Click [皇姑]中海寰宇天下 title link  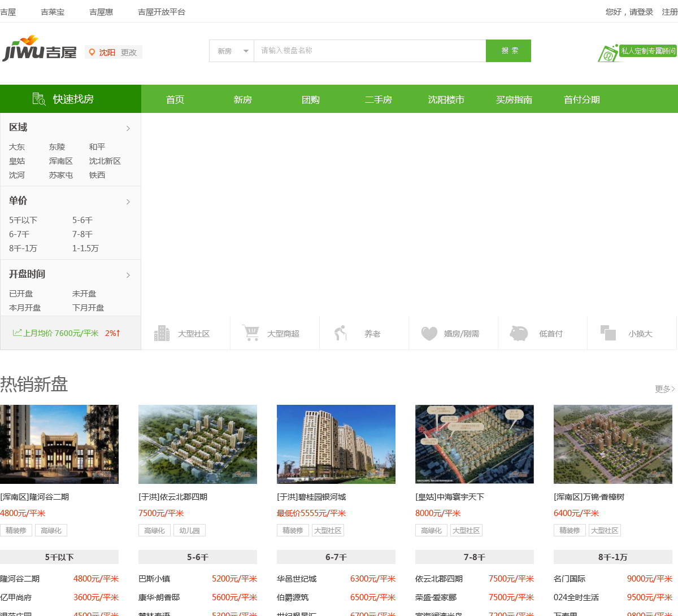click(x=450, y=497)
